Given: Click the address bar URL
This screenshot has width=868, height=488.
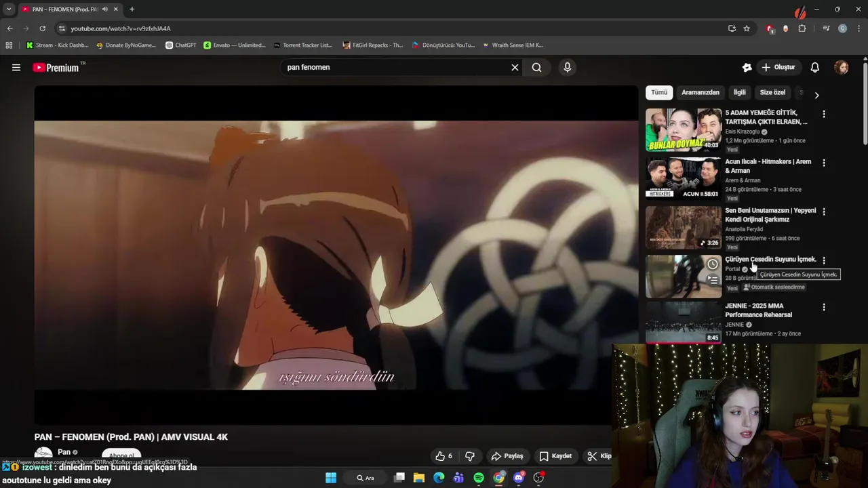Looking at the screenshot, I should pyautogui.click(x=121, y=28).
